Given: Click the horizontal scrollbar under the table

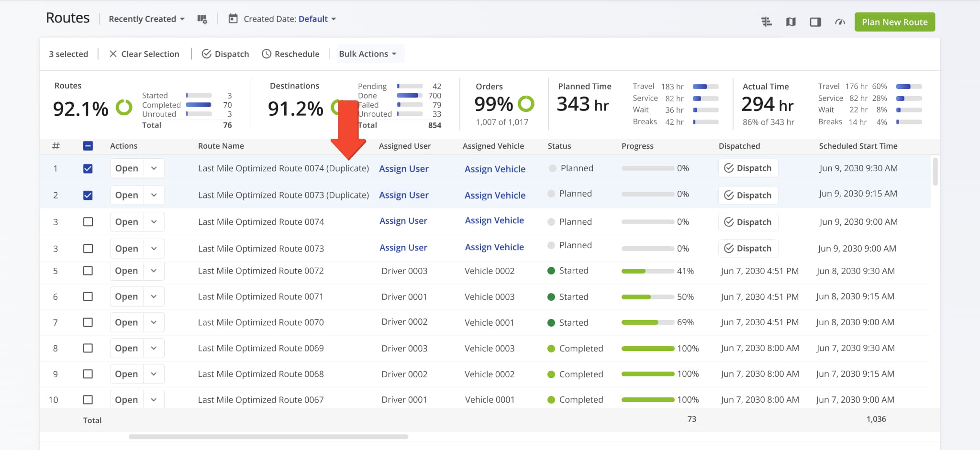Looking at the screenshot, I should pos(268,437).
